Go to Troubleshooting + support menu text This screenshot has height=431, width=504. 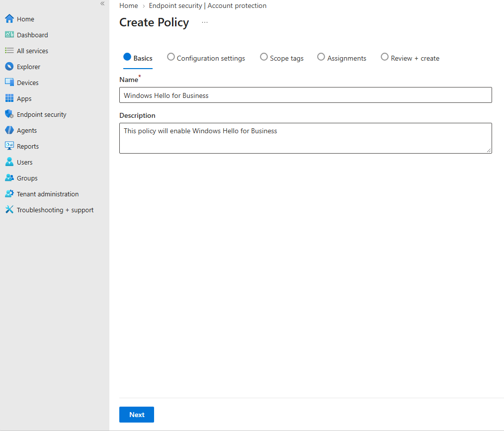(55, 210)
